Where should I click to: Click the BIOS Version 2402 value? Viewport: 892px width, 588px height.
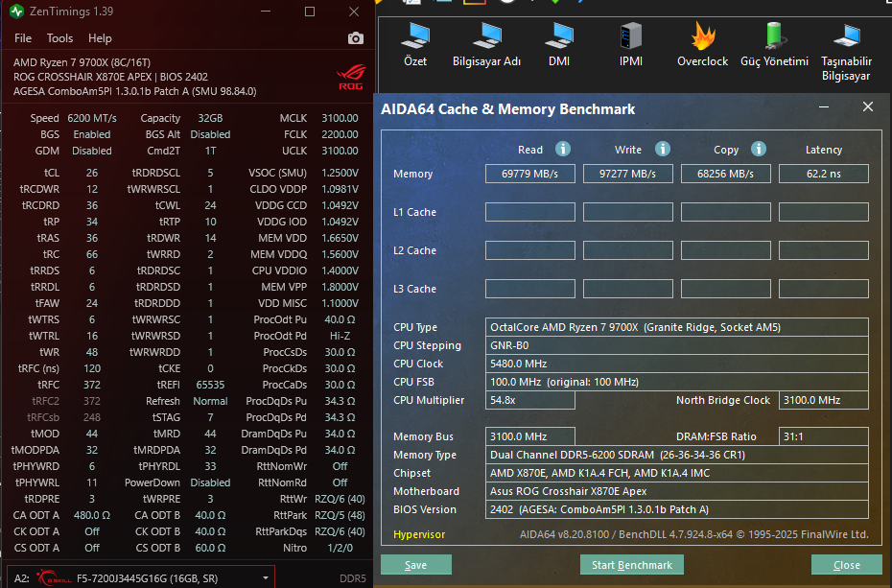pyautogui.click(x=676, y=509)
